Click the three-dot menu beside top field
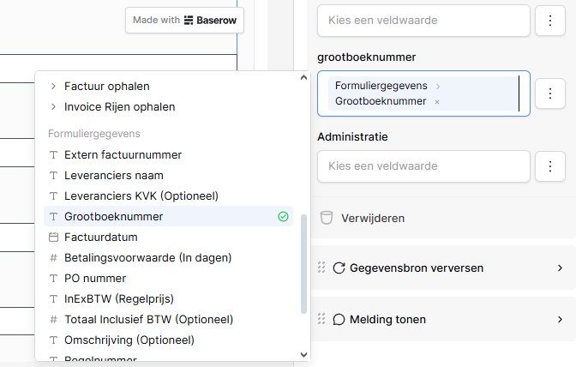Screen dimensions: 588x367 coord(549,21)
